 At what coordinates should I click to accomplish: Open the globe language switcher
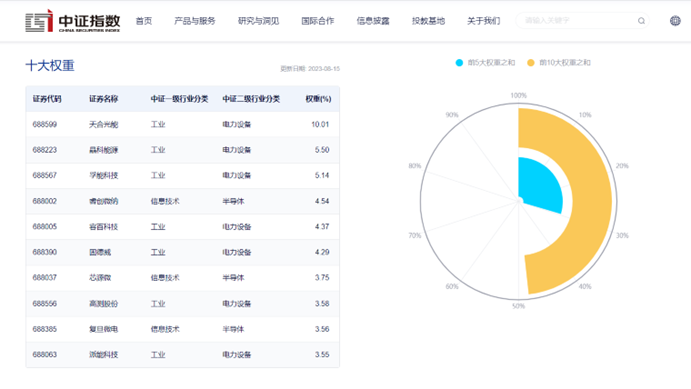click(675, 21)
